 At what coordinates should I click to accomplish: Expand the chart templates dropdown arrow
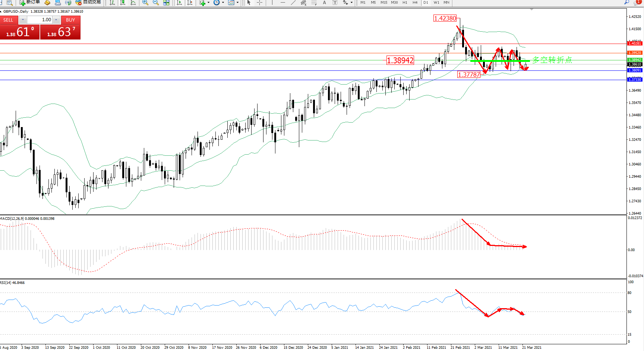(237, 3)
